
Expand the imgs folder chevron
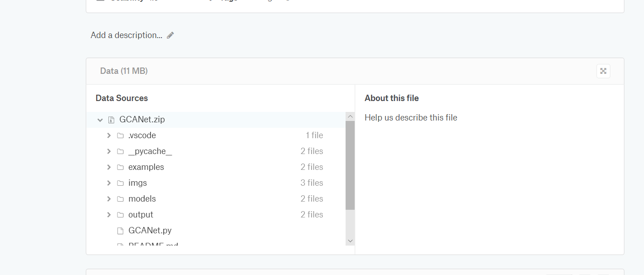click(x=109, y=183)
